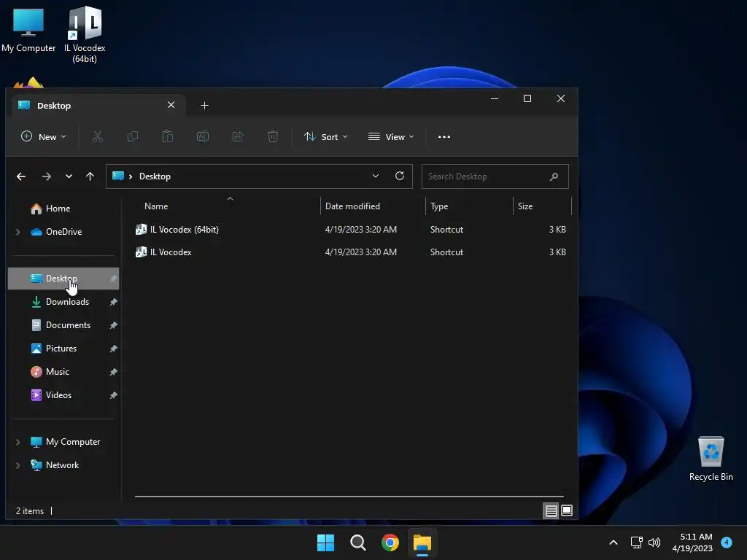Go forward with the right arrow
747x560 pixels.
46,176
